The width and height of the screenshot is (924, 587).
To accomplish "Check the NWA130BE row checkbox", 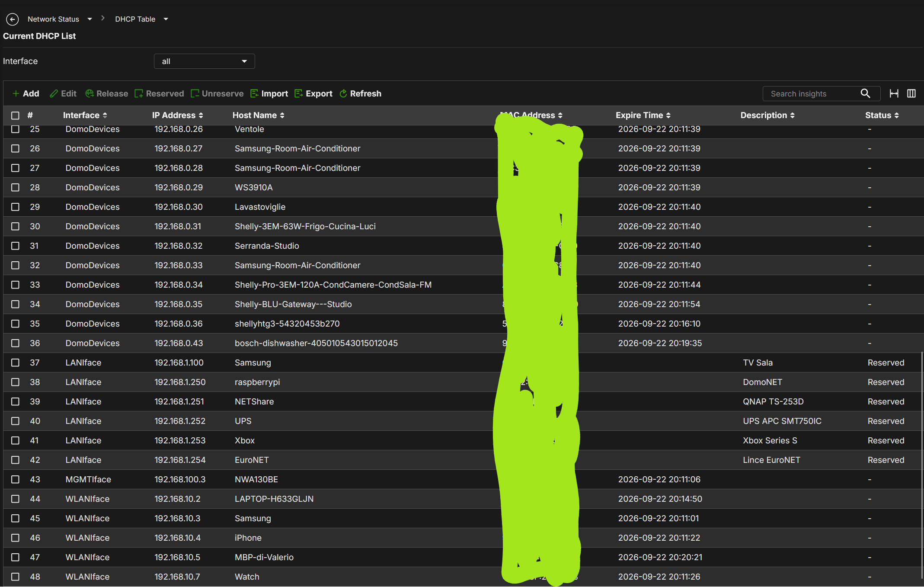I will [x=16, y=479].
